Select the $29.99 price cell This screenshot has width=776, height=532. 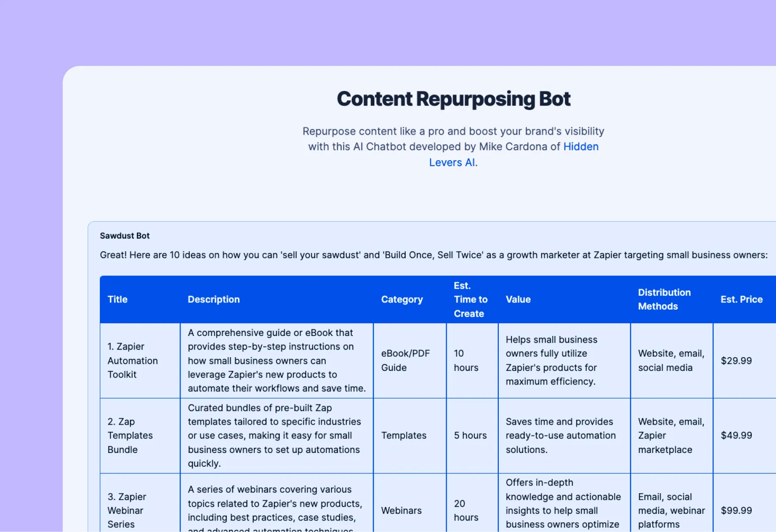(736, 361)
